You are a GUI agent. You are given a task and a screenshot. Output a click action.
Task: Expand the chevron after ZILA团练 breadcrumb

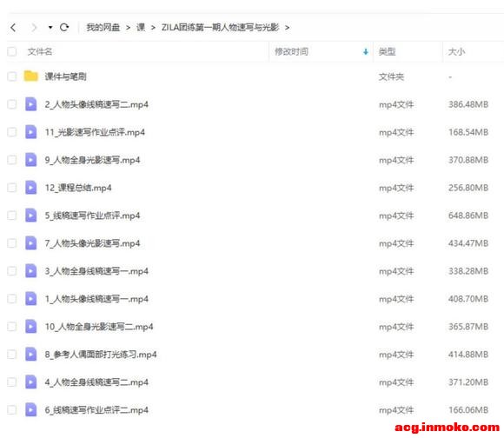point(287,28)
